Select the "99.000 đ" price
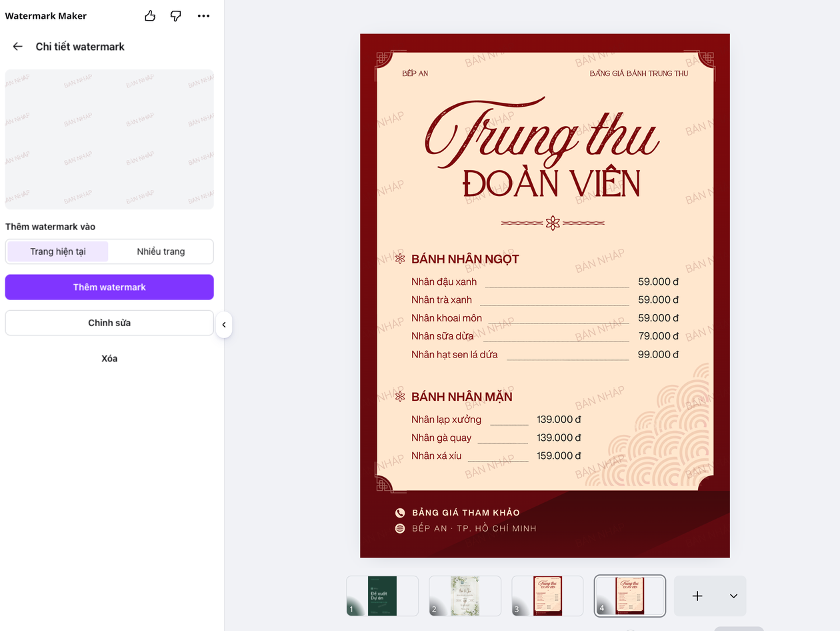Image resolution: width=840 pixels, height=631 pixels. click(x=659, y=354)
